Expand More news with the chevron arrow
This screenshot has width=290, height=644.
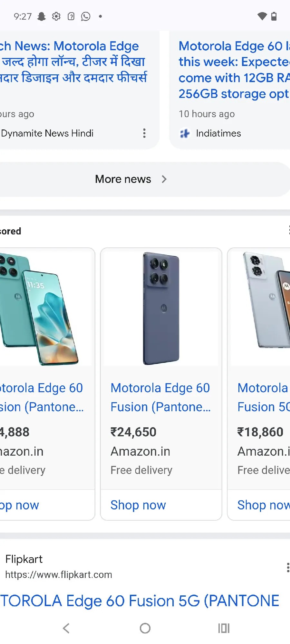164,179
